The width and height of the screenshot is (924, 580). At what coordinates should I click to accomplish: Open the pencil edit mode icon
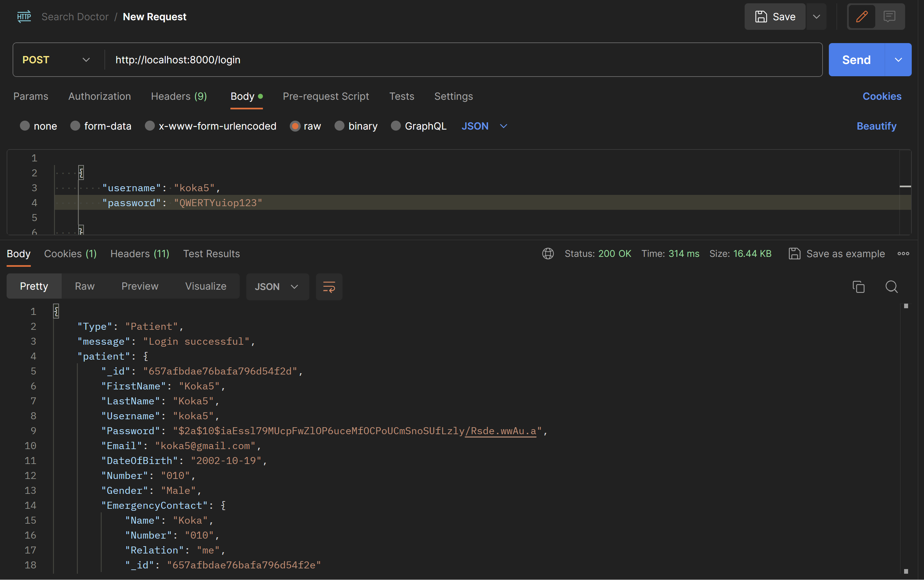click(862, 17)
